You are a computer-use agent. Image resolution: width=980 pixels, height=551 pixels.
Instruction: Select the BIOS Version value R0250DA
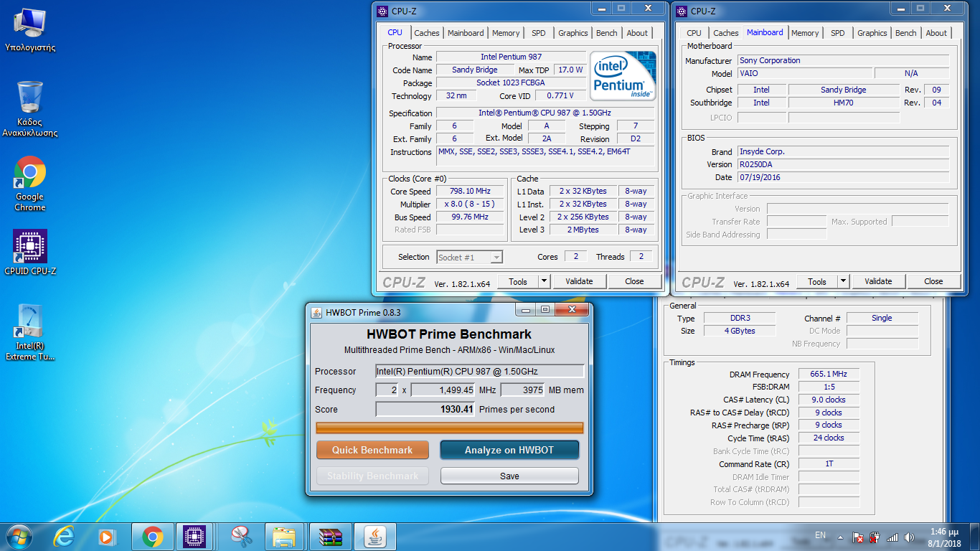click(843, 164)
